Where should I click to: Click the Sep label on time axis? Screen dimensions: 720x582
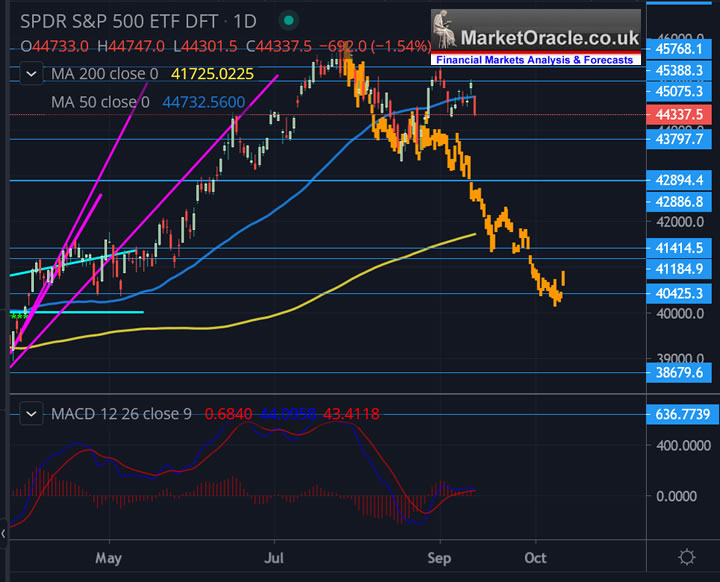(x=439, y=558)
